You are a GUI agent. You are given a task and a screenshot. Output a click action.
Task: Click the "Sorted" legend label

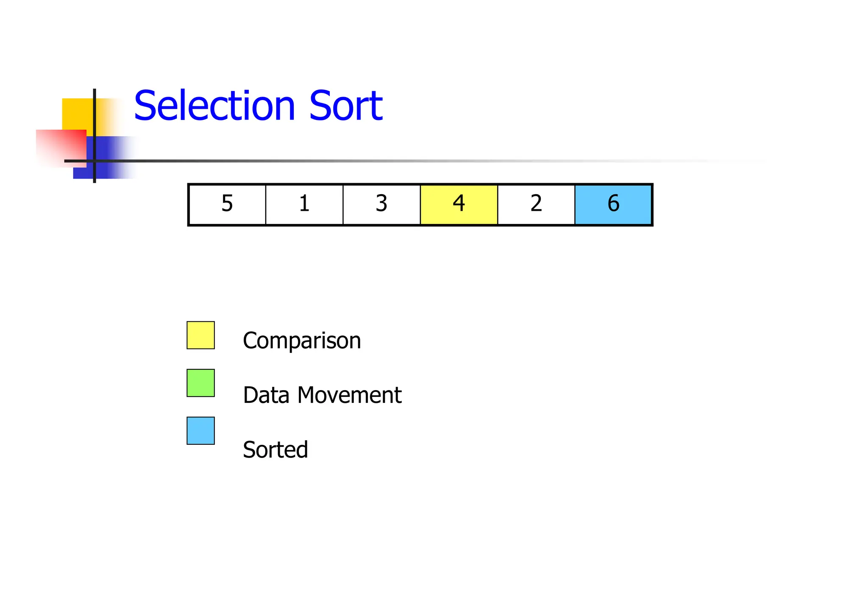tap(275, 450)
